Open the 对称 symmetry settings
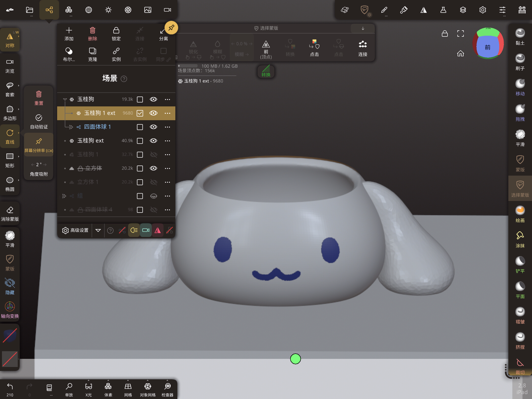This screenshot has width=532, height=399. [x=10, y=40]
